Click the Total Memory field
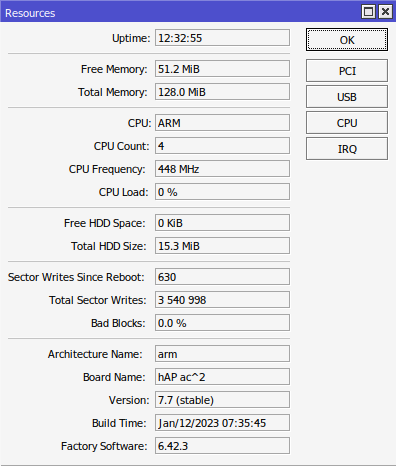The image size is (396, 466). (x=222, y=92)
